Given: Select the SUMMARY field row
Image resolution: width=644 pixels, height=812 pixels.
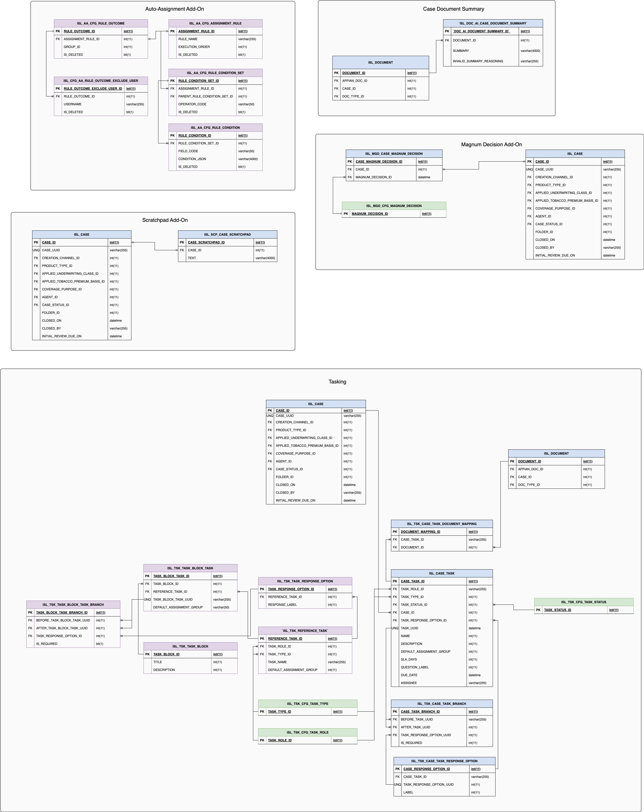Looking at the screenshot, I should pos(493,51).
